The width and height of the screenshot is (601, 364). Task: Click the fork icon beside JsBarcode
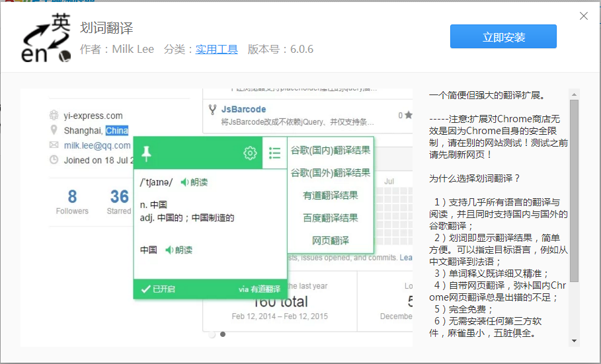pos(212,110)
